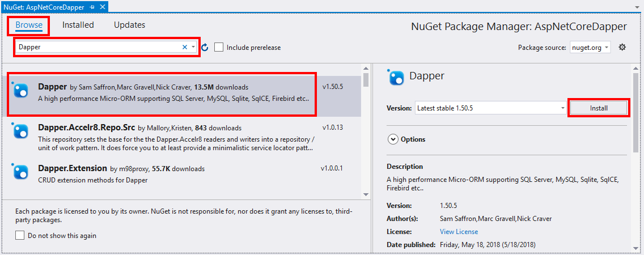This screenshot has height=255, width=644.
Task: Clear the Dapper search text with X
Action: (x=185, y=47)
